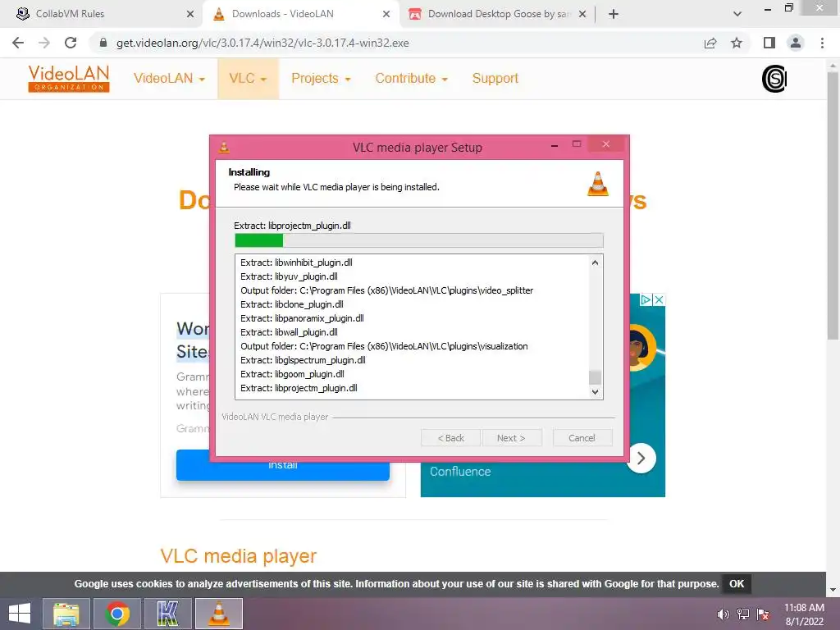
Task: Click the browser forward arrow
Action: pyautogui.click(x=44, y=43)
